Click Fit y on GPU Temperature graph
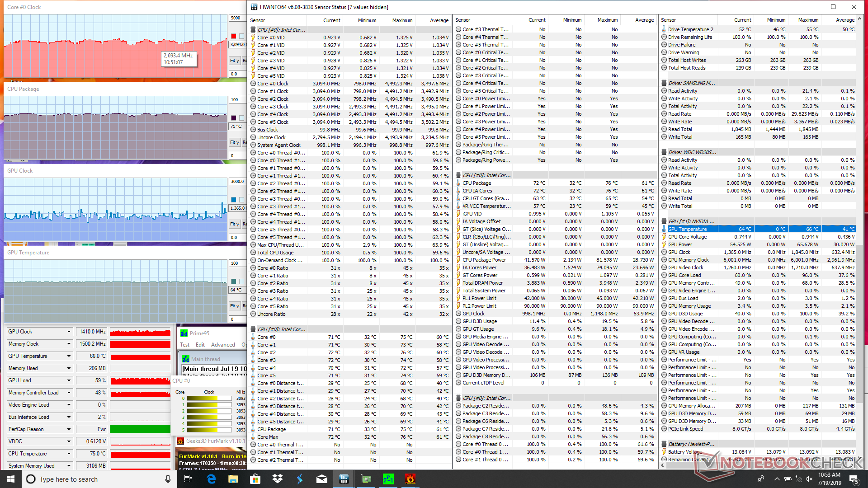 click(x=235, y=306)
